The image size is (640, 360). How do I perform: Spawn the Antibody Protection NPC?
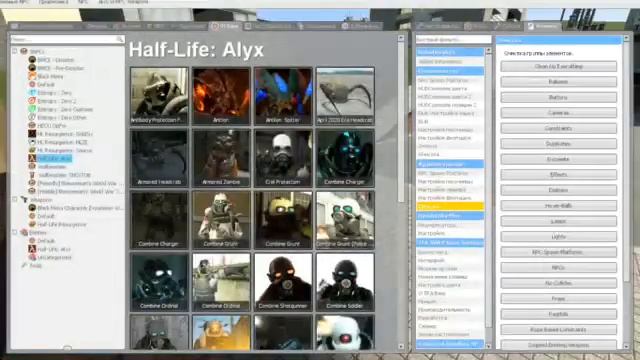159,96
